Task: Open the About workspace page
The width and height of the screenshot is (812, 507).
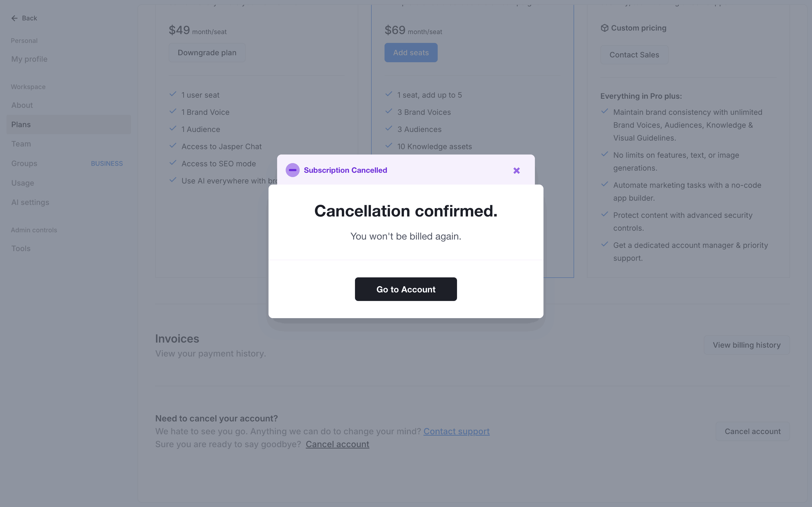Action: coord(22,105)
